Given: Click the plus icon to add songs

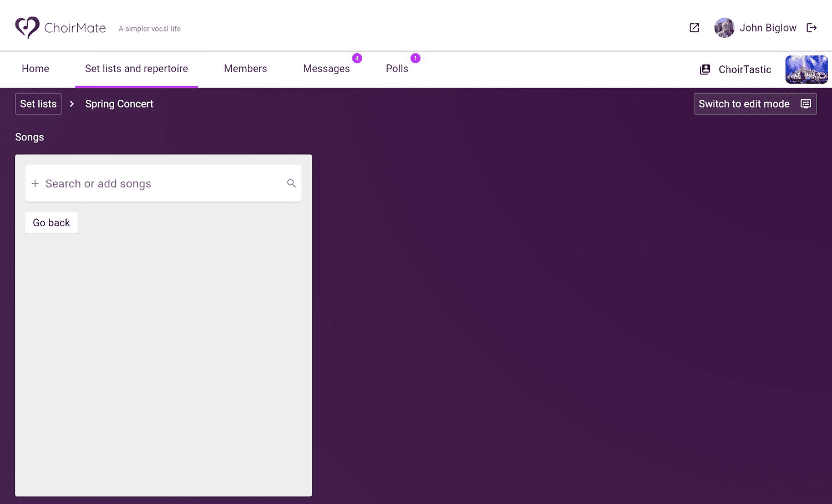Looking at the screenshot, I should 35,184.
